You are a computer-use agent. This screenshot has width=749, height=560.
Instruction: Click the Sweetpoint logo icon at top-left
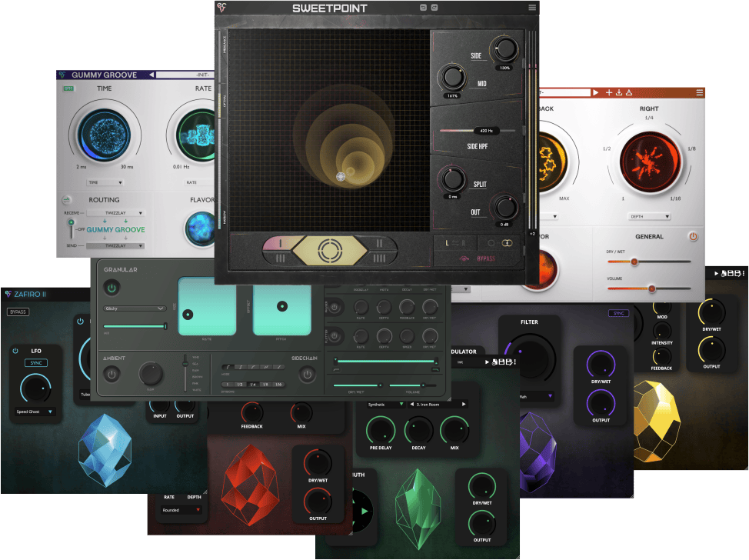[x=221, y=8]
